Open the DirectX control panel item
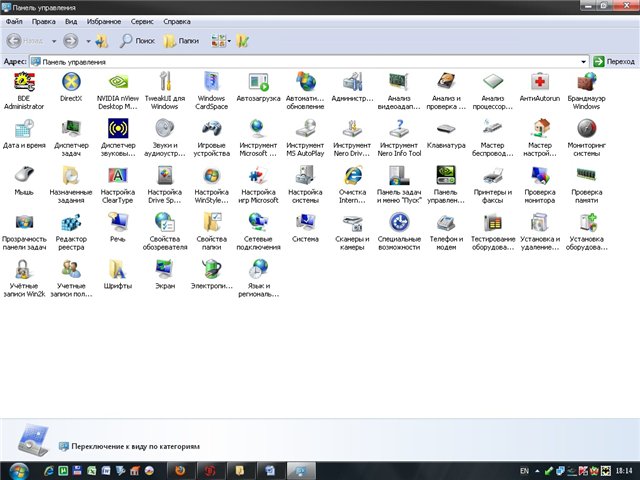Viewport: 640px width, 480px height. [x=71, y=87]
